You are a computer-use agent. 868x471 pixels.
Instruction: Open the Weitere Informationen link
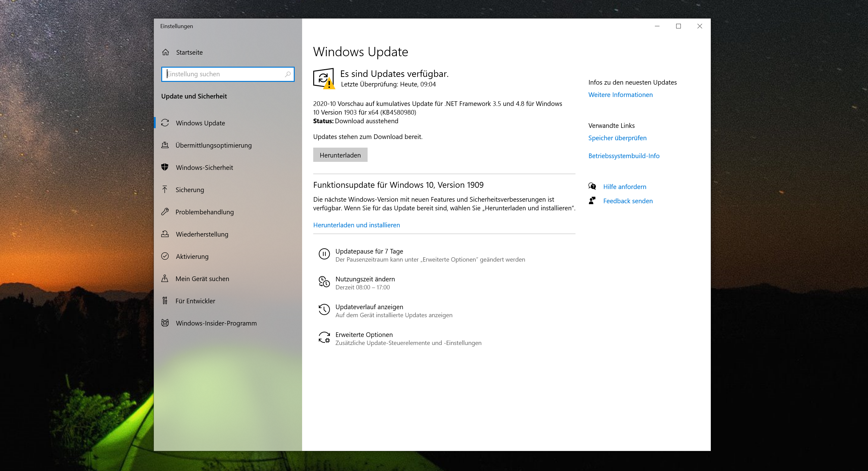(x=620, y=95)
